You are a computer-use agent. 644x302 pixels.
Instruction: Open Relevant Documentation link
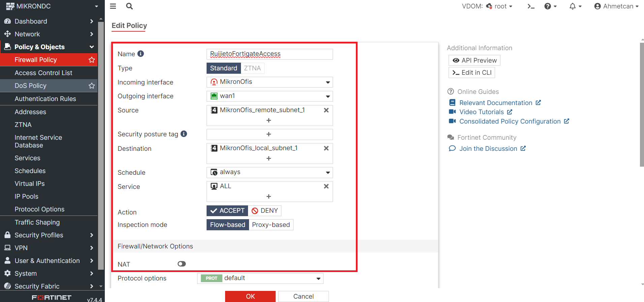point(495,103)
